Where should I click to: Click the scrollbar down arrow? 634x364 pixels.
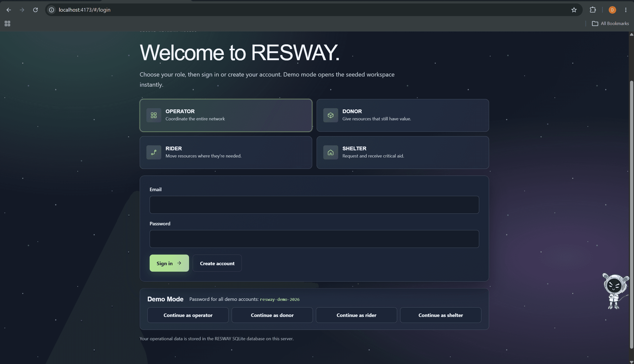(x=632, y=362)
